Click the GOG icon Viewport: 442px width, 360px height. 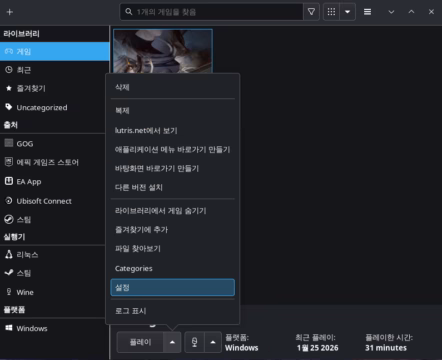coord(9,143)
